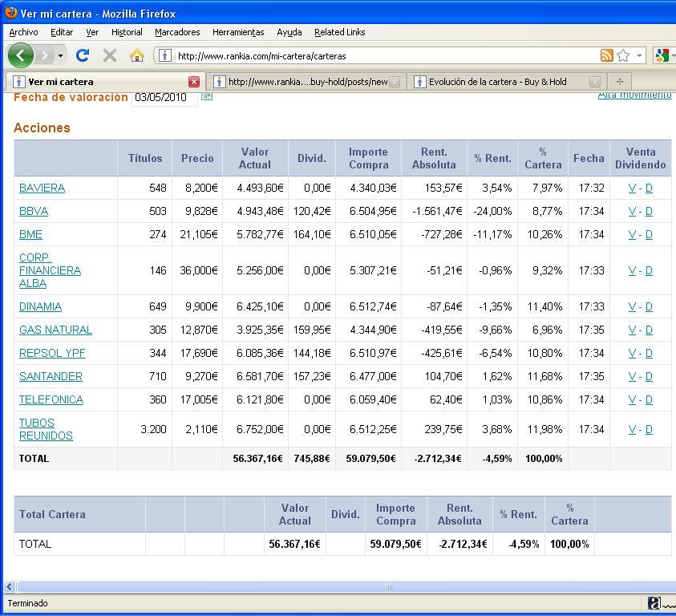This screenshot has width=676, height=616.
Task: Open the calendar picker next to valuation date
Action: coord(207,96)
